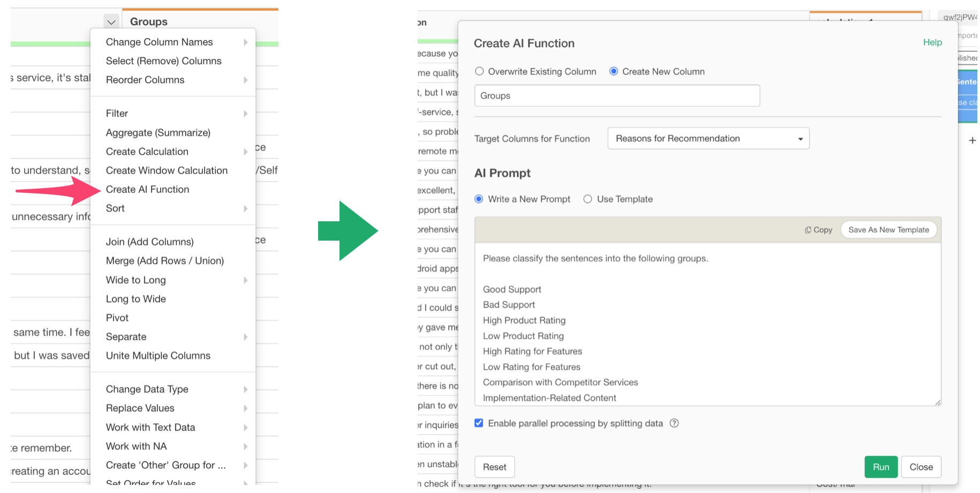Screen dimensions: 980x493
Task: Expand the Separate submenu arrow
Action: coord(246,337)
